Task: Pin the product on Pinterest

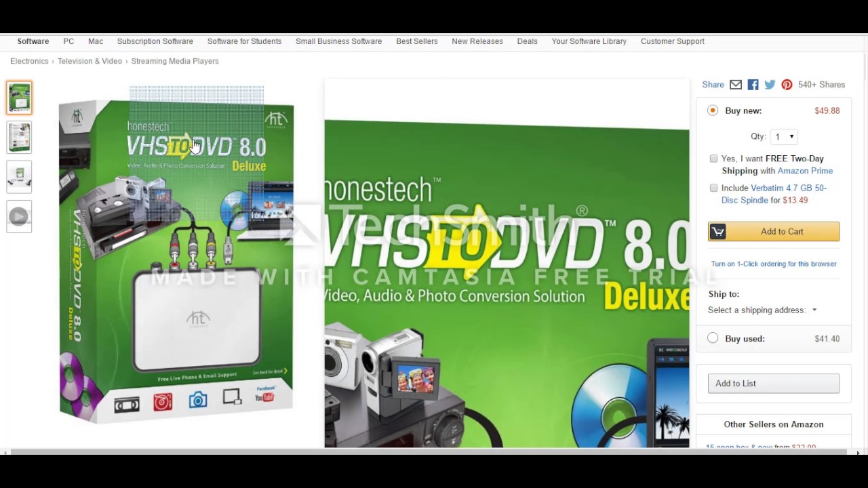Action: [787, 85]
